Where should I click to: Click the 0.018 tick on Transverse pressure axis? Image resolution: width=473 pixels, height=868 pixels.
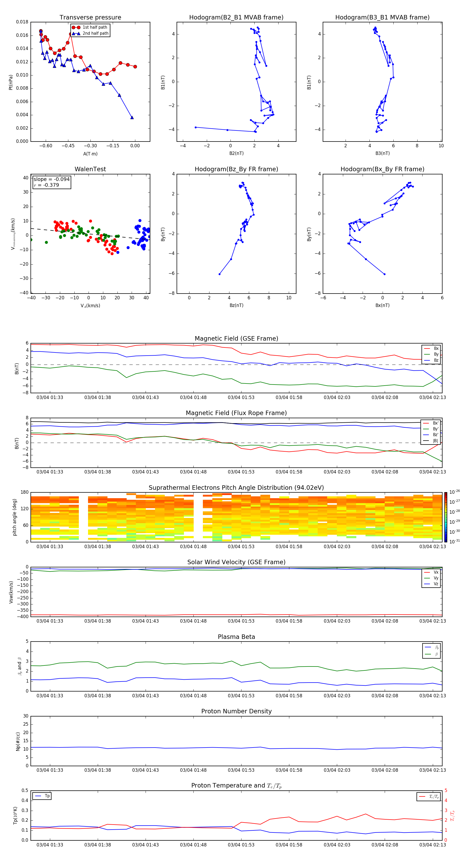(x=22, y=22)
